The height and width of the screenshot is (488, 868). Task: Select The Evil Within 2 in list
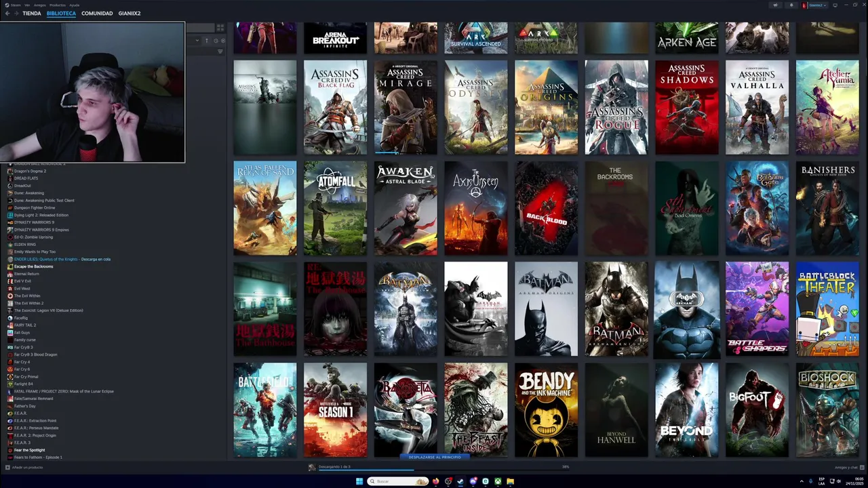pos(29,303)
